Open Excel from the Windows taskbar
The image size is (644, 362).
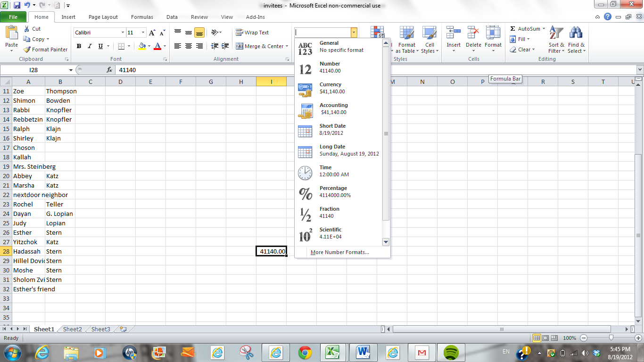333,352
